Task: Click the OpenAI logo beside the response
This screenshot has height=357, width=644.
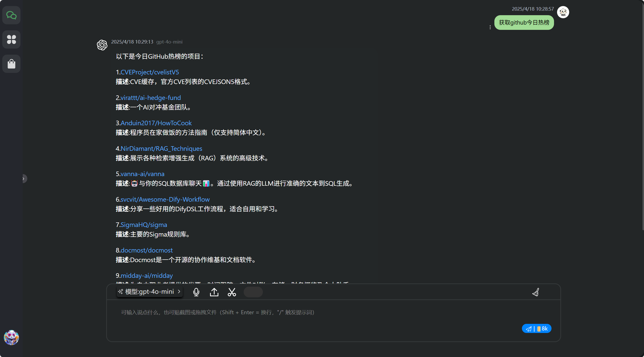Action: pos(102,45)
